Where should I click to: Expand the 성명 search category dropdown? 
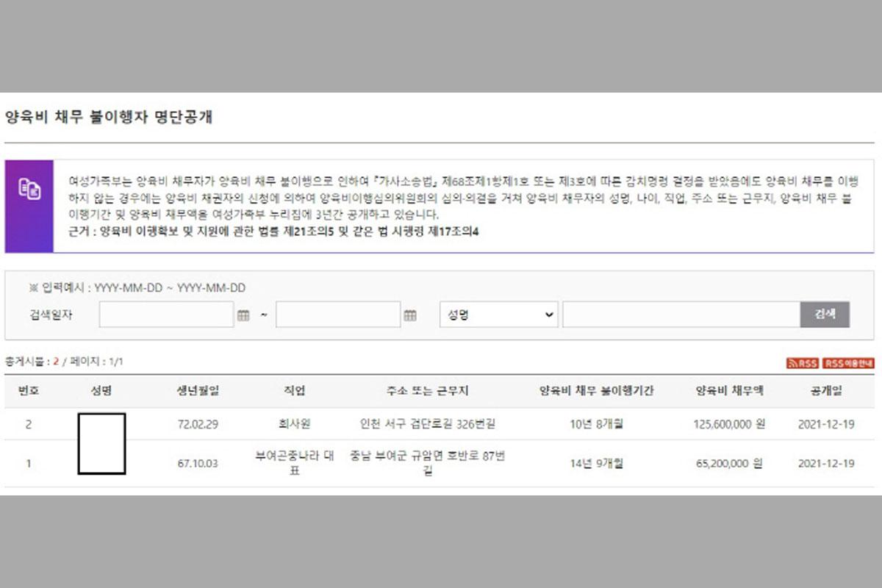point(498,315)
